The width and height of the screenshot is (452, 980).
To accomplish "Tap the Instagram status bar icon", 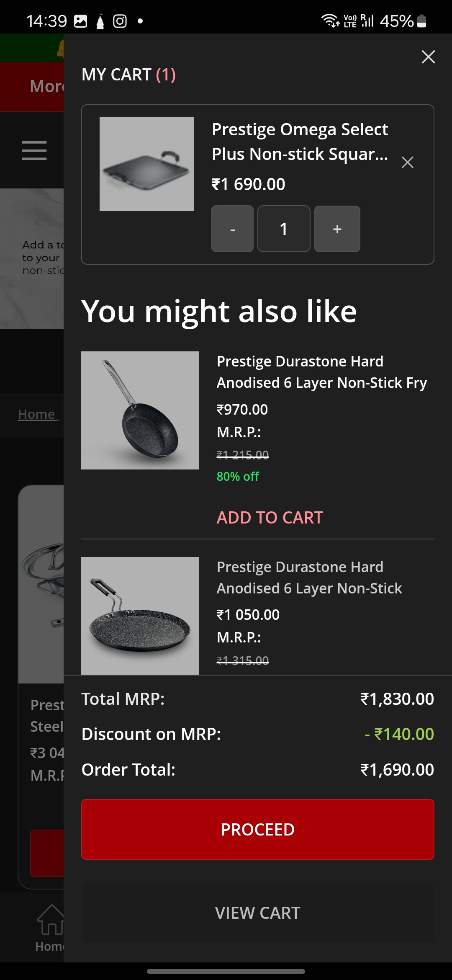I will click(120, 21).
